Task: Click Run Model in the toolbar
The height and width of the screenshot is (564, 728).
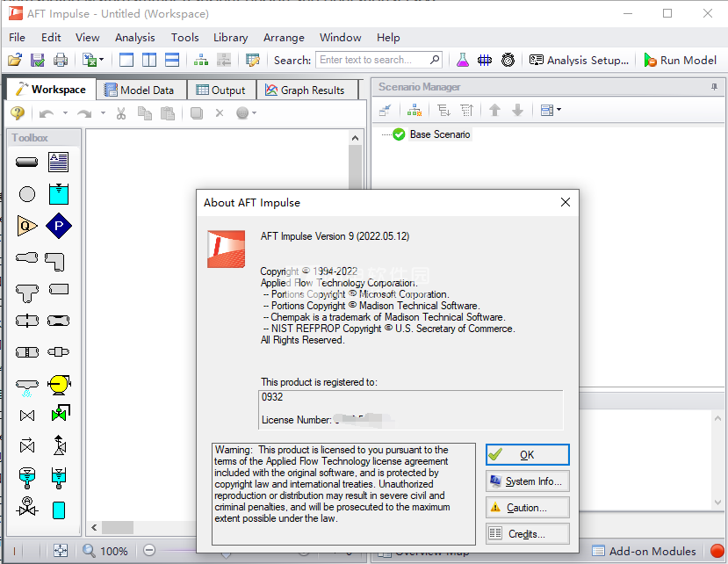Action: pyautogui.click(x=681, y=60)
